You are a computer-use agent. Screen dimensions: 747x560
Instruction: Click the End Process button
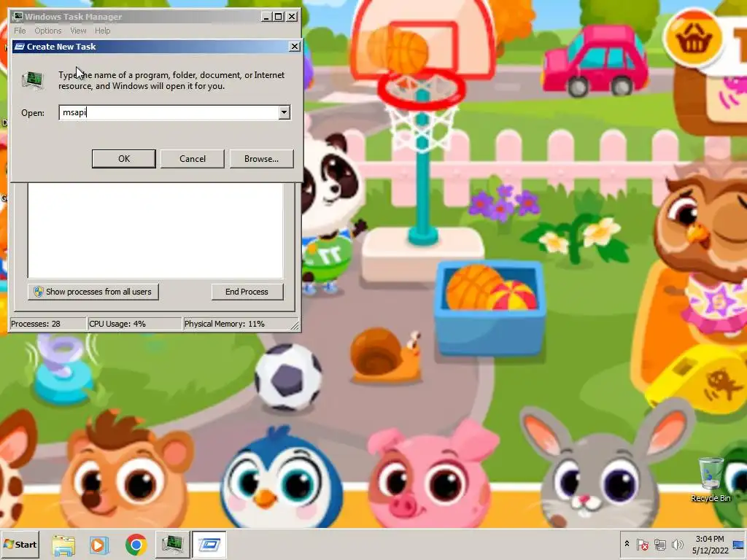coord(247,292)
